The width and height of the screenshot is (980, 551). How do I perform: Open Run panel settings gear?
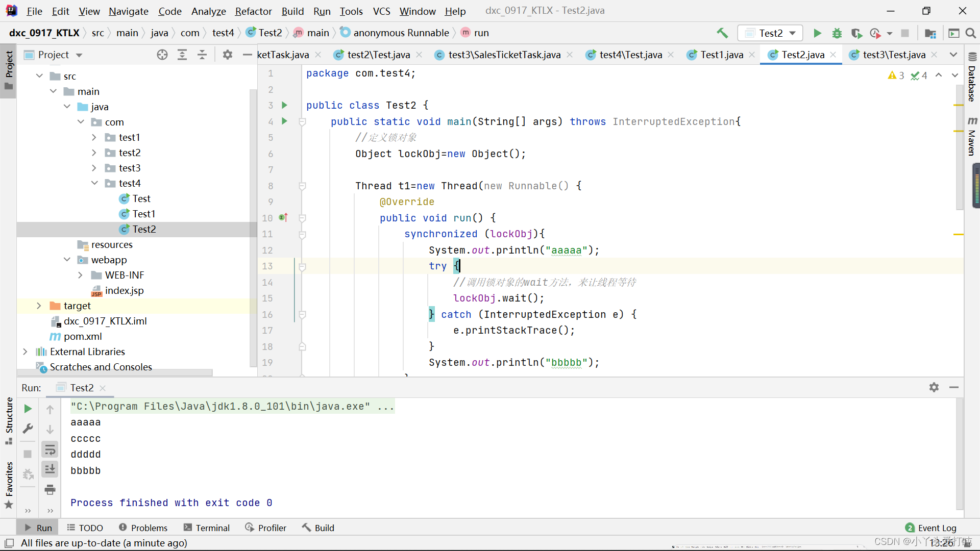click(934, 388)
